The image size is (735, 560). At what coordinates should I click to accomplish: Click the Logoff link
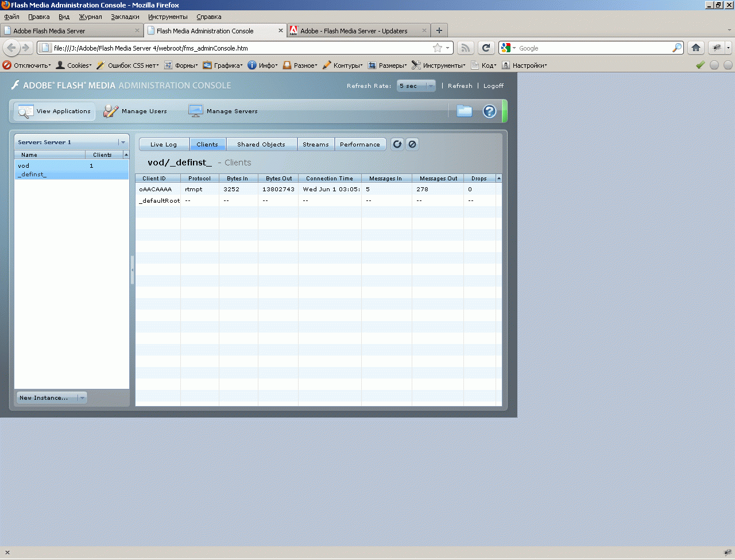coord(493,86)
